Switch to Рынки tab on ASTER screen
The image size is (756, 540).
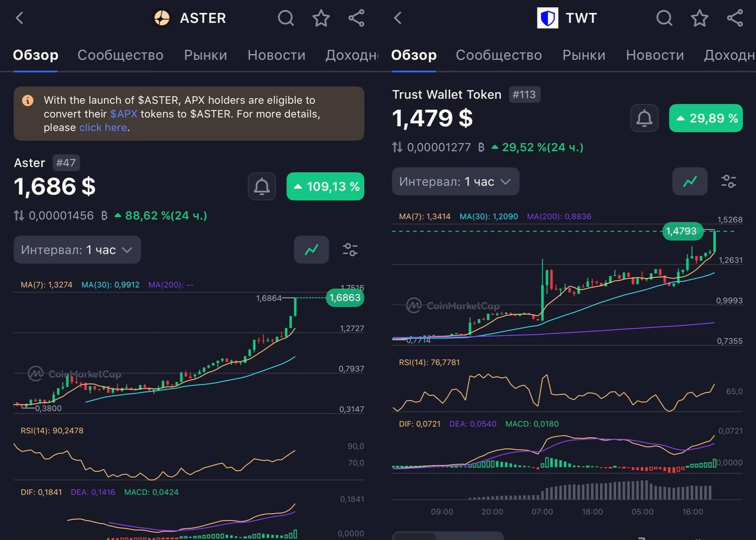pos(206,55)
